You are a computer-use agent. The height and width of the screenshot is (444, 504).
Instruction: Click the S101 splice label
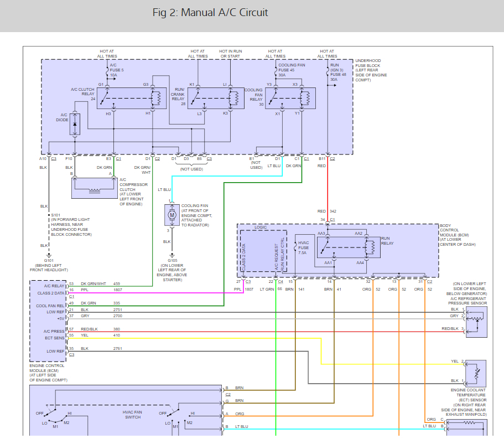click(x=56, y=215)
